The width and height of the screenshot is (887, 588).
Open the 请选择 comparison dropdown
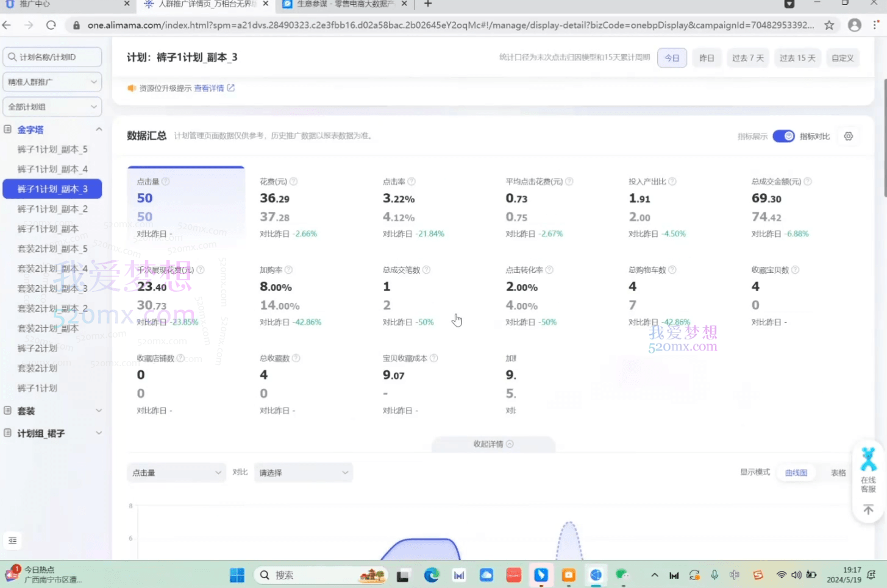point(303,472)
